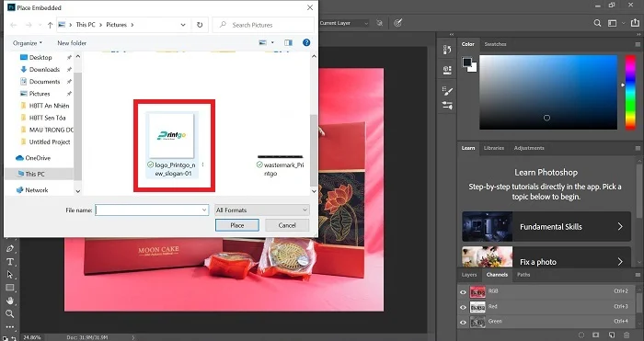Click the Photoshop search magnifier icon

pos(597,23)
